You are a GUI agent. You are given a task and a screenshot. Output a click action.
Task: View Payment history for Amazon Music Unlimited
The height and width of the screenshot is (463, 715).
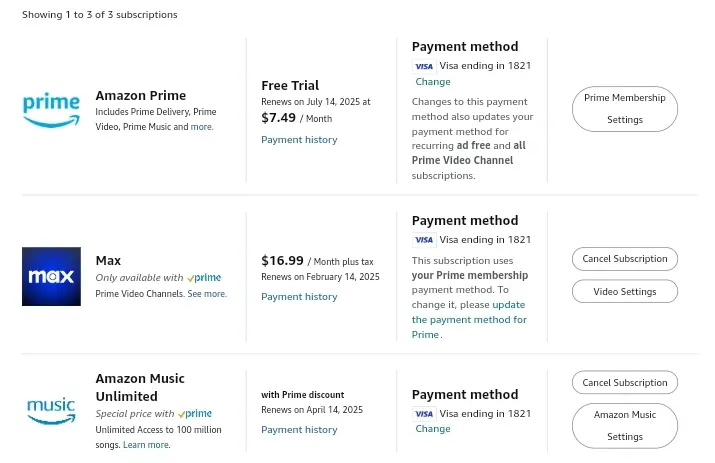point(299,430)
